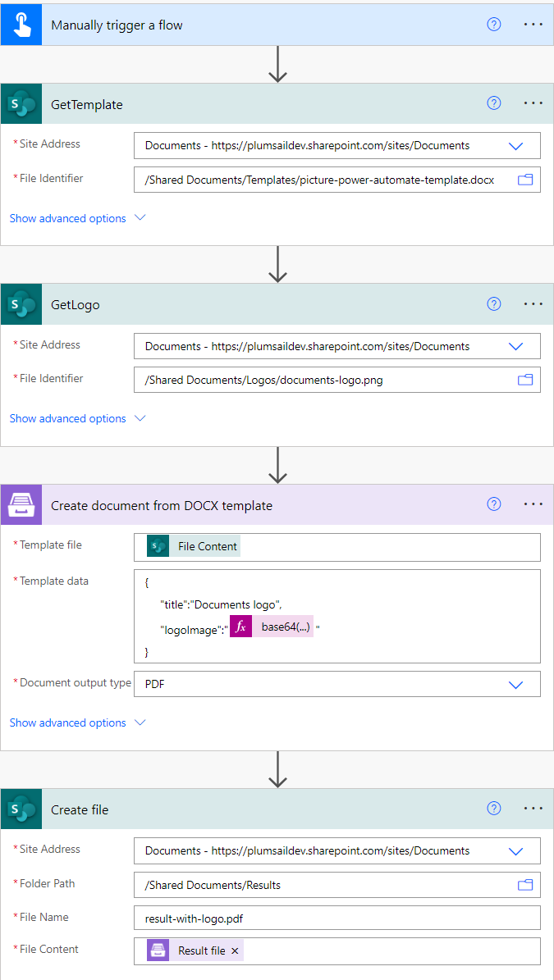Click the GetLogo File Identifier field
This screenshot has width=554, height=980.
[337, 380]
